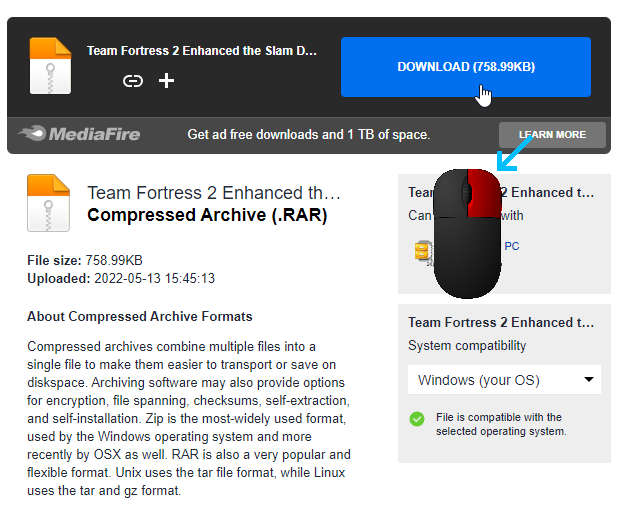Screen dimensions: 625x509
Task: Click the plus icon to add file
Action: 166,81
